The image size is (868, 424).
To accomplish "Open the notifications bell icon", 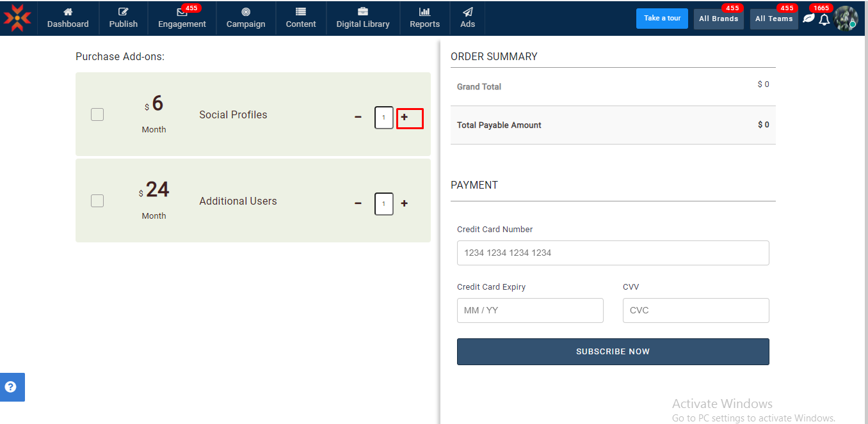I will coord(824,20).
